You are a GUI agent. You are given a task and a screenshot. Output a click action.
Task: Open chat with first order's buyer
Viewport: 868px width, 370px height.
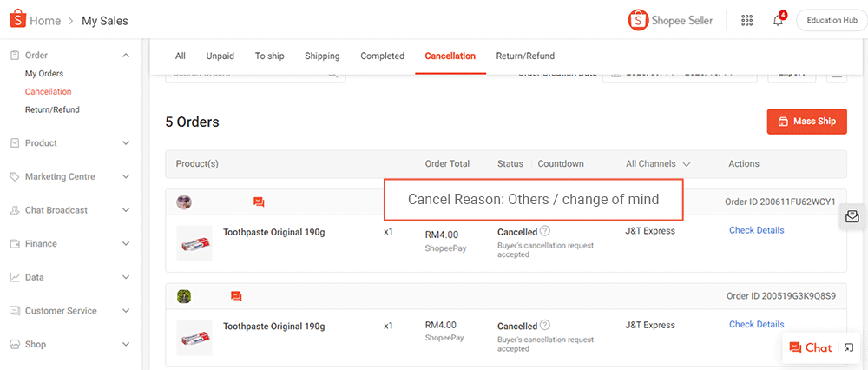pyautogui.click(x=259, y=202)
